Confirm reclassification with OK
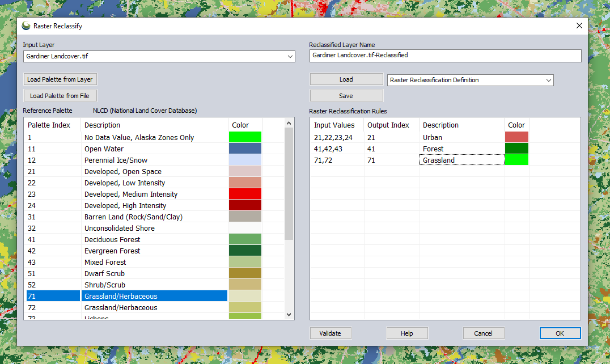This screenshot has height=364, width=610. (560, 333)
